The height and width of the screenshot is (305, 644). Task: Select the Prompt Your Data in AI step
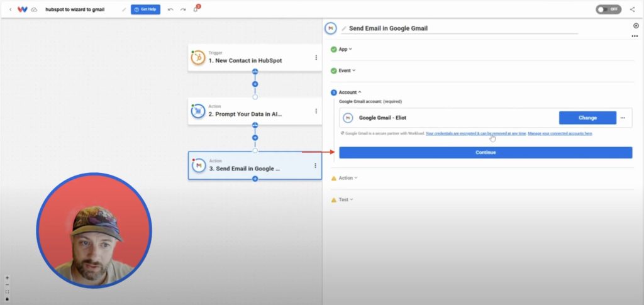coord(255,111)
